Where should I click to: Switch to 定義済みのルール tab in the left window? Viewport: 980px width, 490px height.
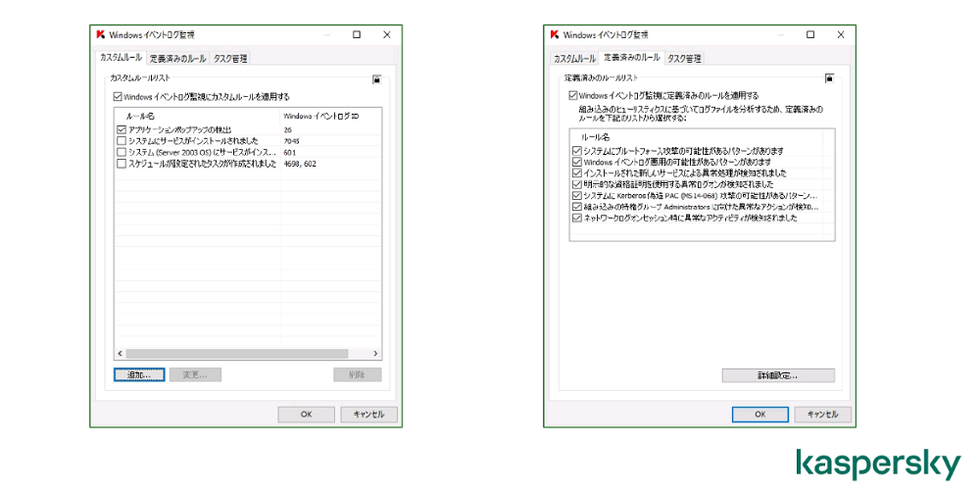(177, 59)
